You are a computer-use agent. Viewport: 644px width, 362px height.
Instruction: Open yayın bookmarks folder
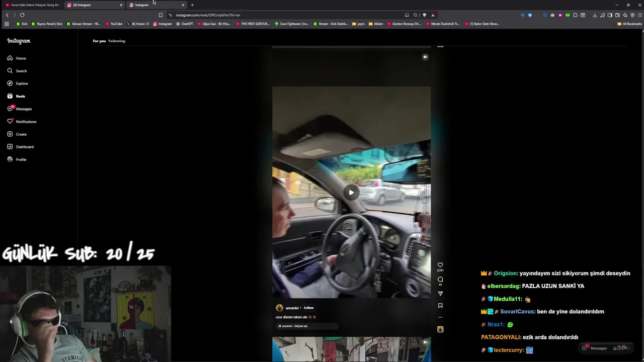tap(358, 24)
